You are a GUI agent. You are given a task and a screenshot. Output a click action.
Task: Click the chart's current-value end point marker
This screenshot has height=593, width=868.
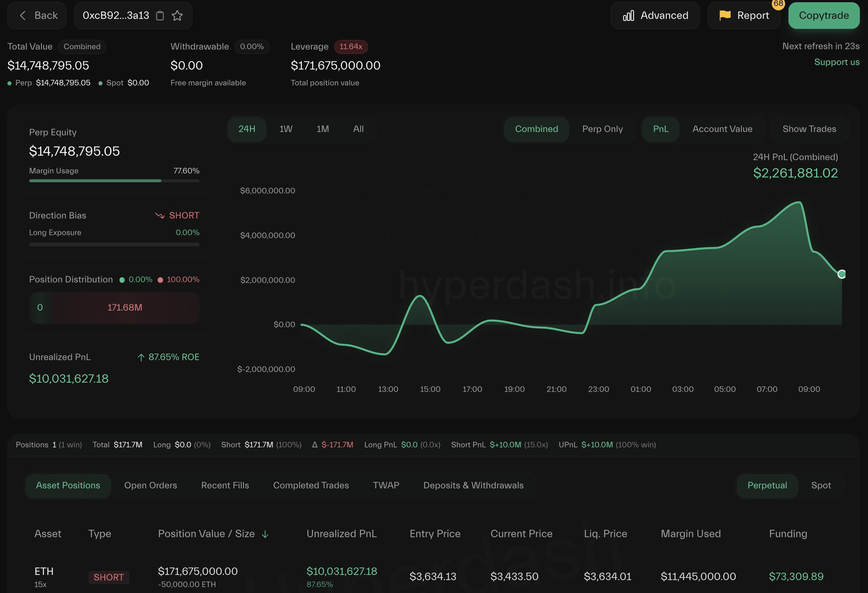pos(841,274)
